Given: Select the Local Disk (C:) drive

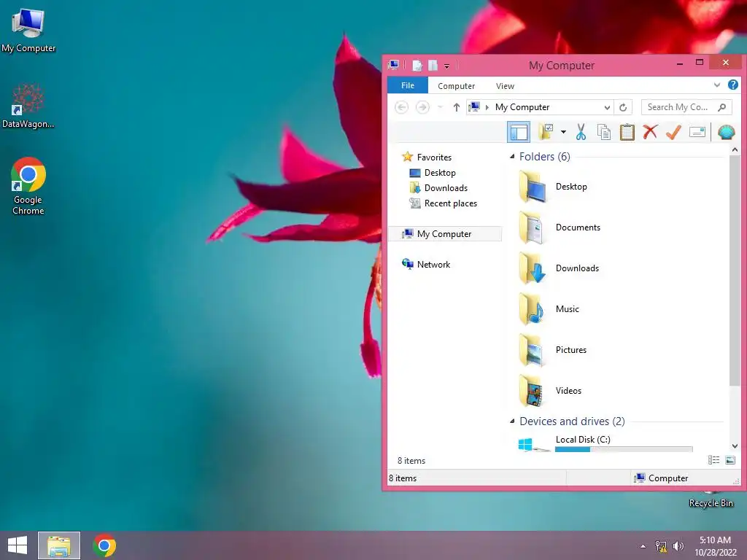Looking at the screenshot, I should tap(583, 440).
